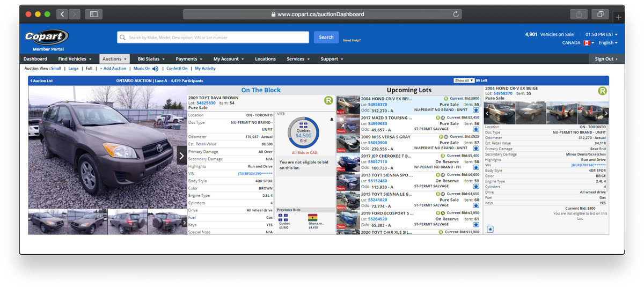
Task: Go back with Safari's back arrow
Action: [62, 14]
